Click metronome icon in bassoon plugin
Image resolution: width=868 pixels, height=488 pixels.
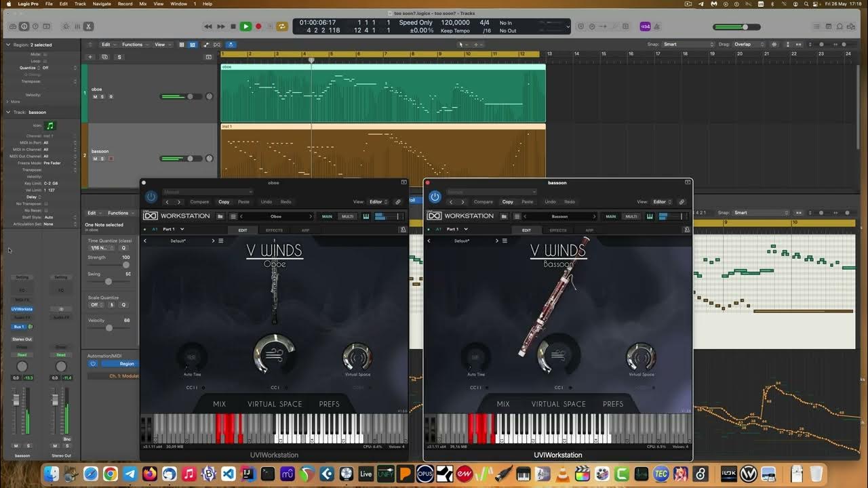pyautogui.click(x=686, y=230)
